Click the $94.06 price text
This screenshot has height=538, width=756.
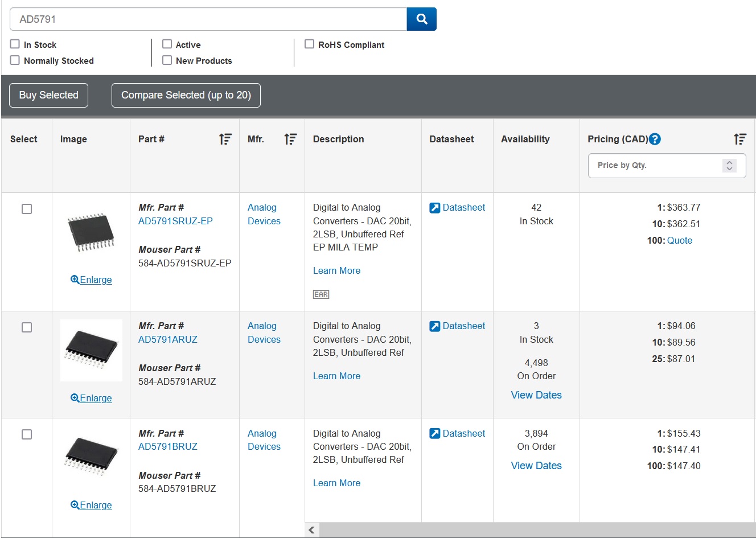coord(681,326)
